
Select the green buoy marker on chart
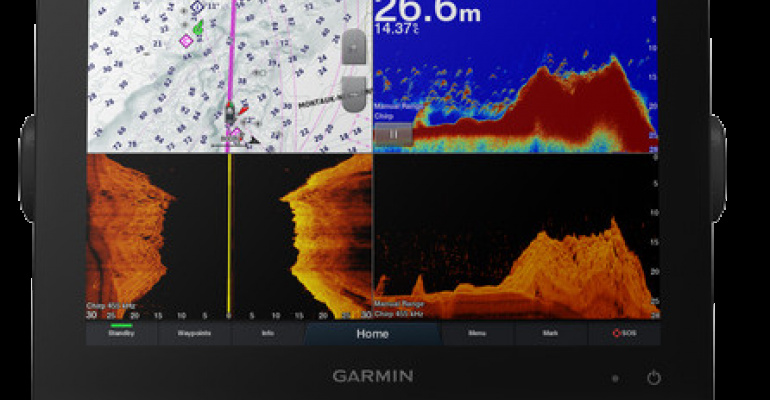click(x=197, y=28)
